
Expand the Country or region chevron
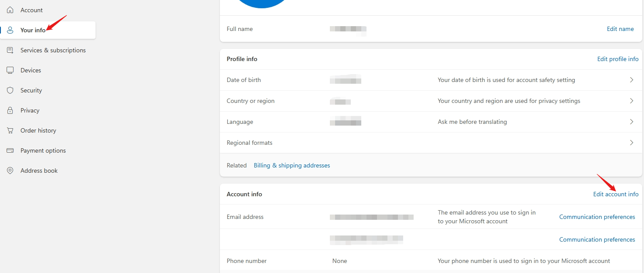click(631, 101)
